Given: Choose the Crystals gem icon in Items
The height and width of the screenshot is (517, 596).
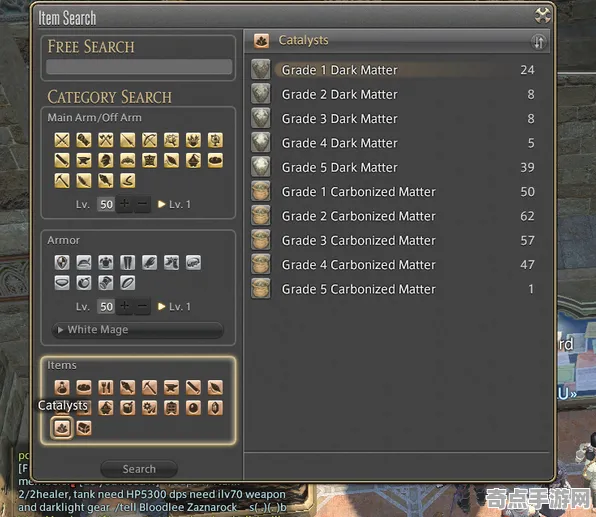Looking at the screenshot, I should tap(215, 408).
